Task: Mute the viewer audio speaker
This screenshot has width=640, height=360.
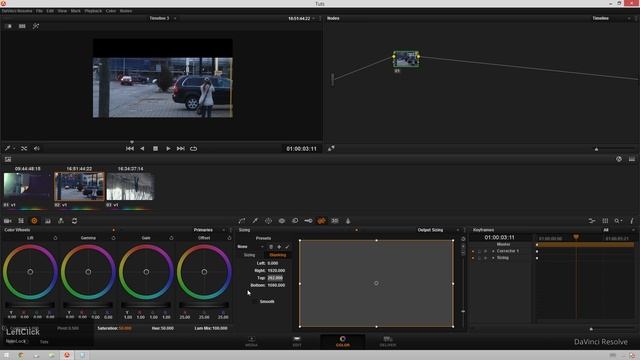Action: pyautogui.click(x=37, y=149)
